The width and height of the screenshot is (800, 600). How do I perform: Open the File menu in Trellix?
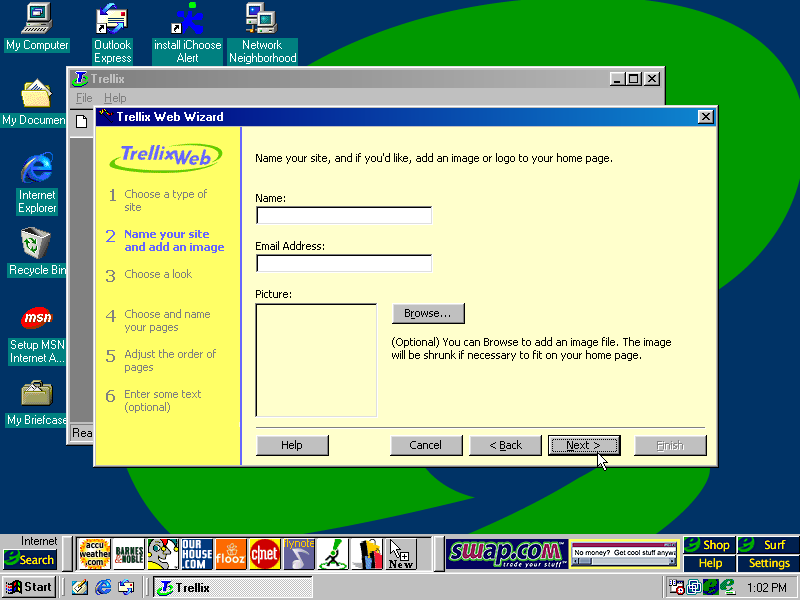84,99
